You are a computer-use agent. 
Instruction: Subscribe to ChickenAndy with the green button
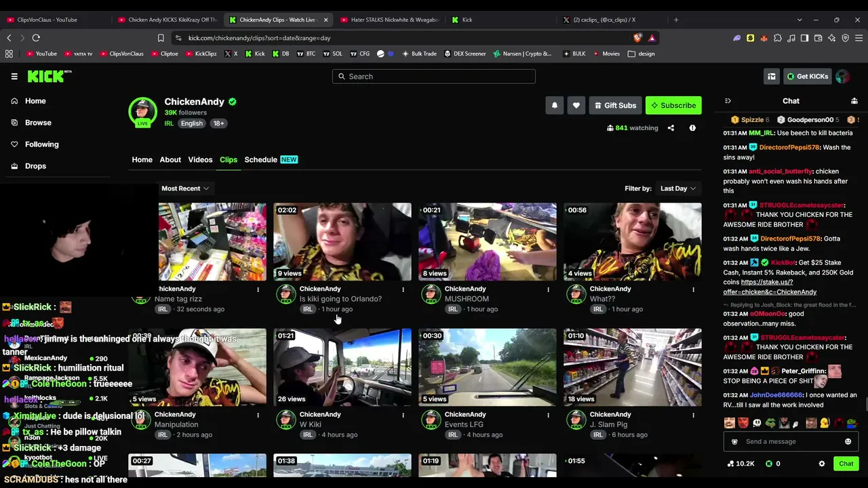[673, 105]
